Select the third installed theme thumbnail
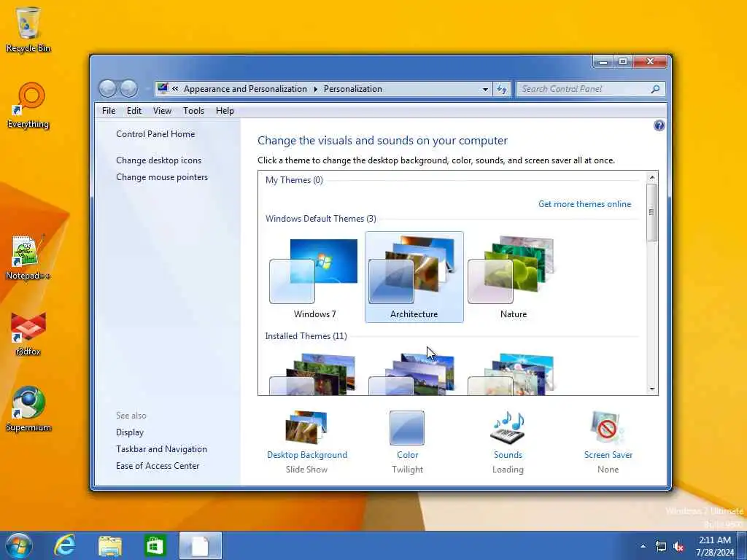 tap(511, 374)
